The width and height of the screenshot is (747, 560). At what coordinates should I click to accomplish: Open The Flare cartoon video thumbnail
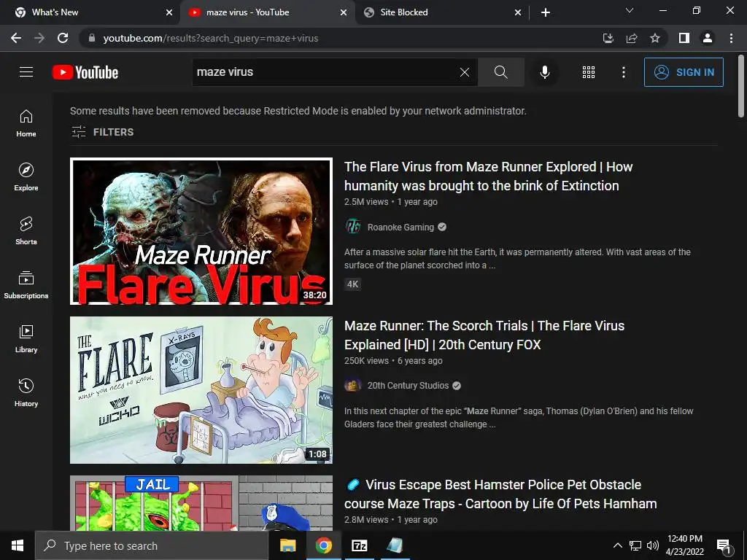point(201,390)
